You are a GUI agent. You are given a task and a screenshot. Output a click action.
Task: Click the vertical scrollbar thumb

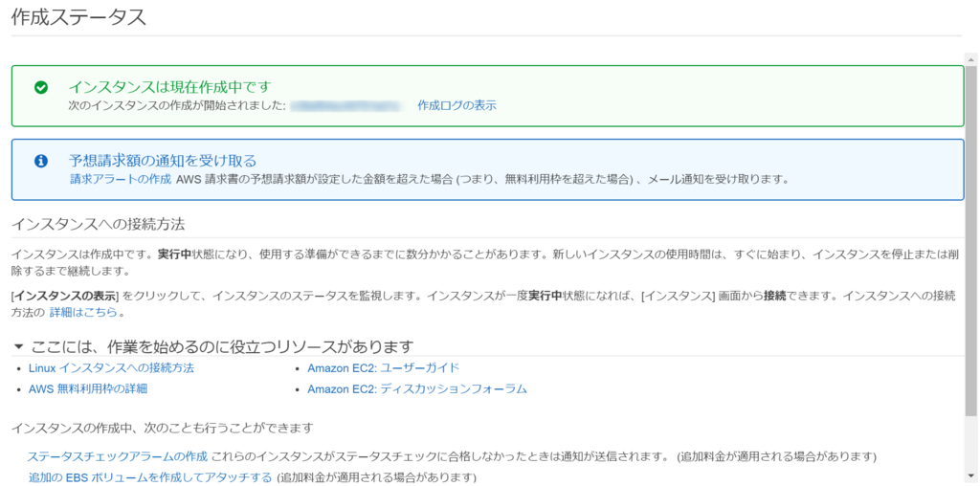[970, 240]
